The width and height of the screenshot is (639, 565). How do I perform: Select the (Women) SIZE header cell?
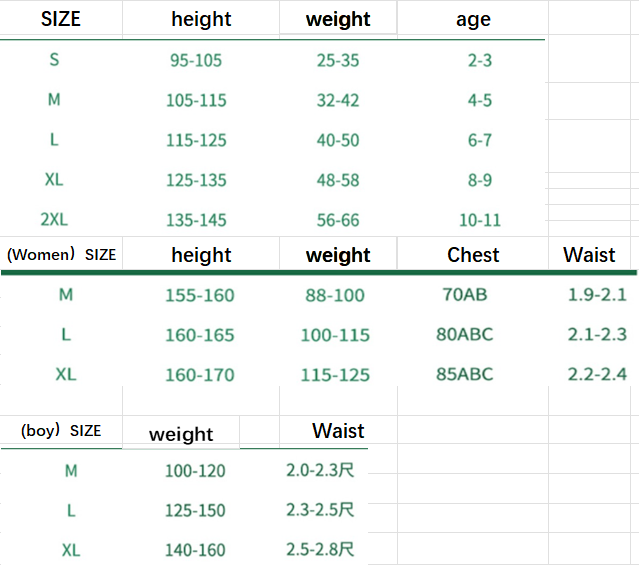point(62,254)
